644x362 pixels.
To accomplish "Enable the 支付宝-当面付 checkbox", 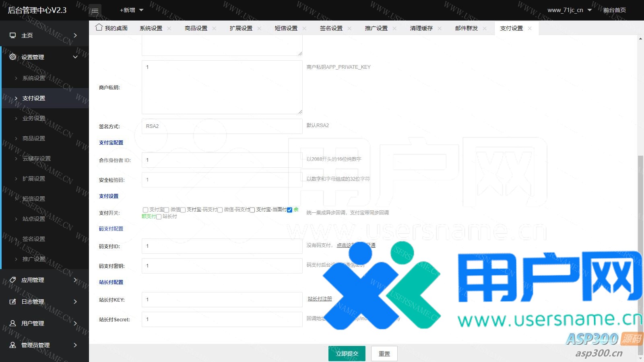I will (x=252, y=210).
